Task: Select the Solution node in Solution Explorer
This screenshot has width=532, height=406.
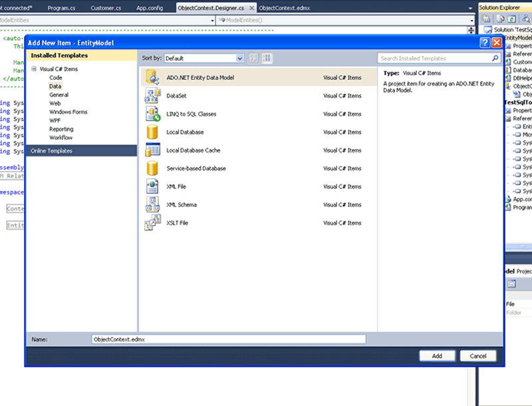Action: pyautogui.click(x=508, y=30)
